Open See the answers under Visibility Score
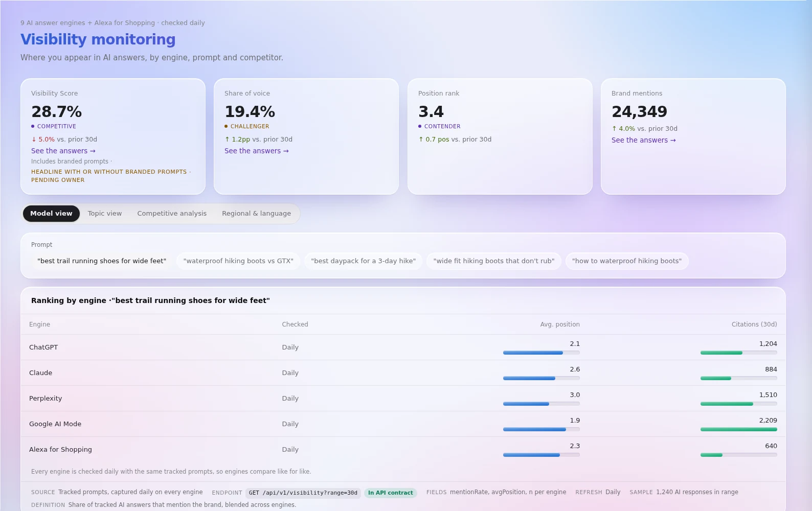The height and width of the screenshot is (511, 812). pos(63,151)
